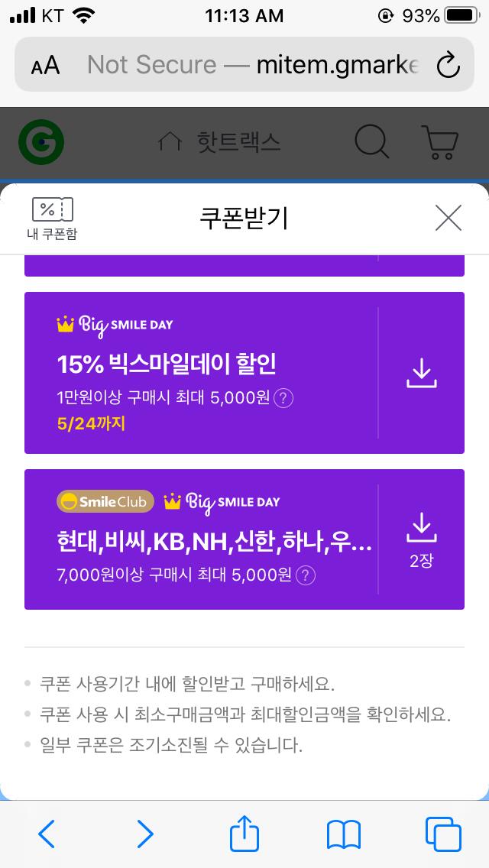Image resolution: width=489 pixels, height=868 pixels.
Task: Open Safari reader text size menu
Action: (x=45, y=65)
